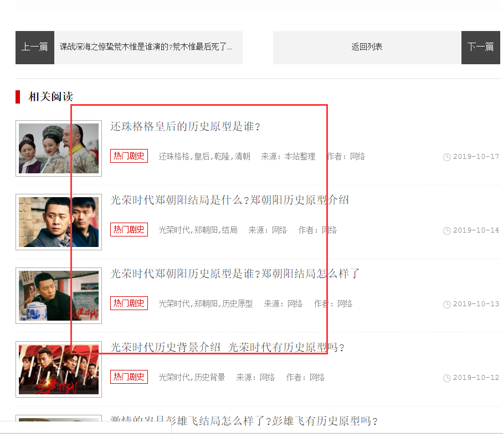The height and width of the screenshot is (448, 503).
Task: Click keywords 还珠格格,皇后,乾隆,清朝
Action: coord(204,157)
